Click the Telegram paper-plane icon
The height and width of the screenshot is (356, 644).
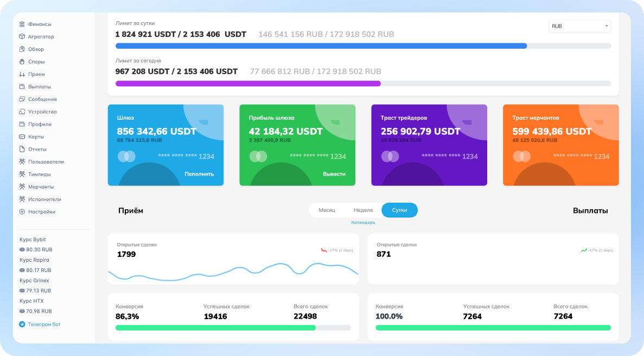(22, 325)
